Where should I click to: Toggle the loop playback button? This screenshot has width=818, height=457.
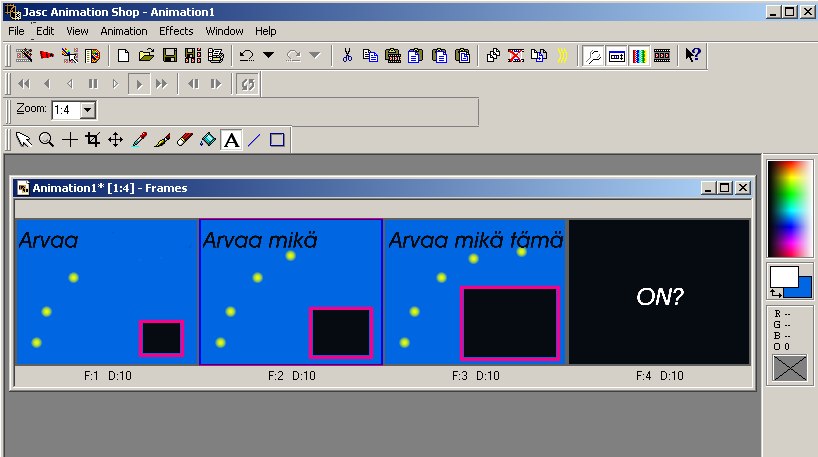[x=248, y=84]
